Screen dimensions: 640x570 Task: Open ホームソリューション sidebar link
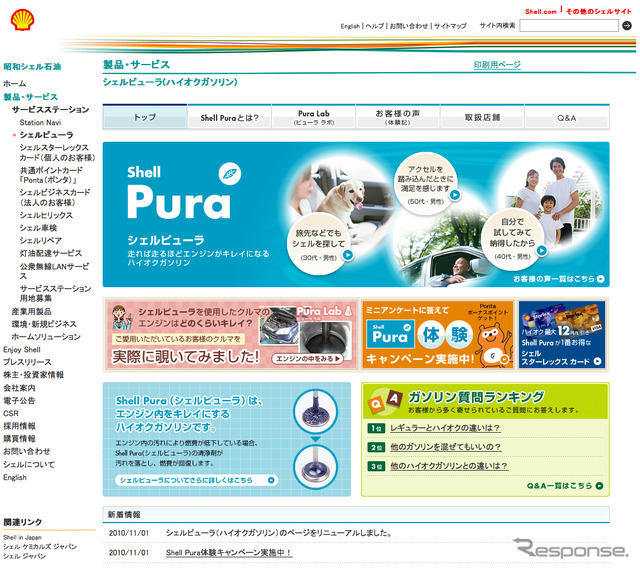tap(46, 337)
